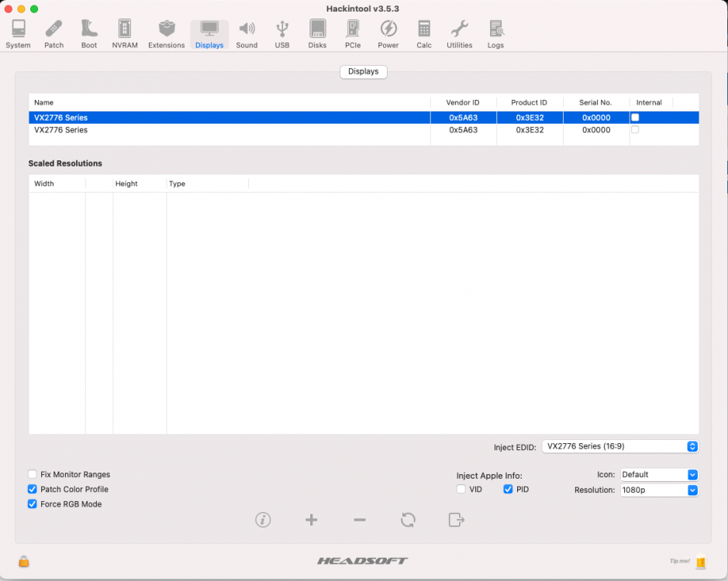The height and width of the screenshot is (581, 728).
Task: Click the Headsoft logo
Action: (x=363, y=561)
